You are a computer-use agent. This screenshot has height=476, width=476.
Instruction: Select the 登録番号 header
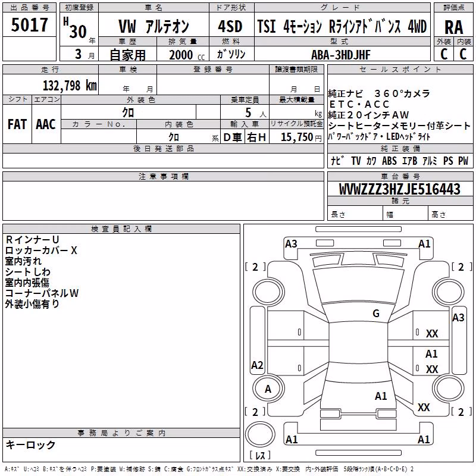213,69
